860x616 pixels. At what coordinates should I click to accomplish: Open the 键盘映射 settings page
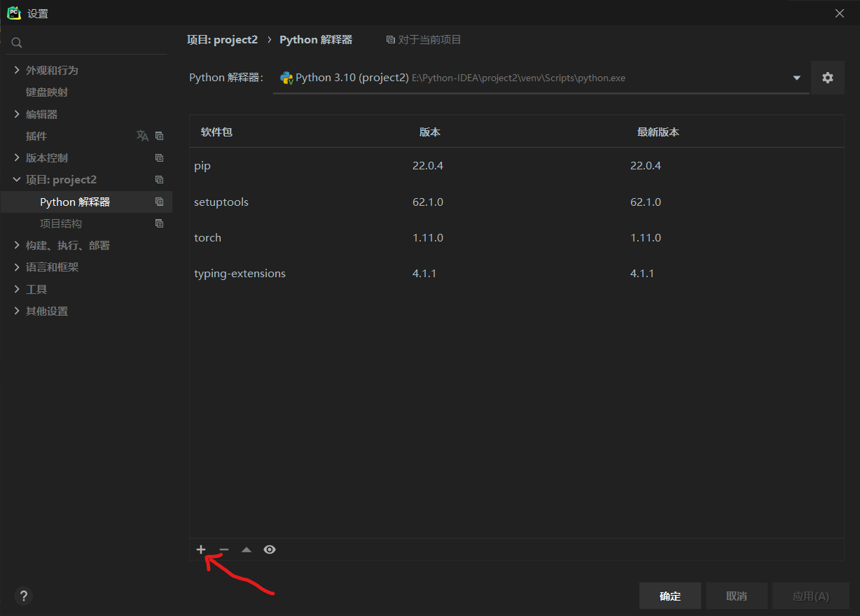click(47, 92)
